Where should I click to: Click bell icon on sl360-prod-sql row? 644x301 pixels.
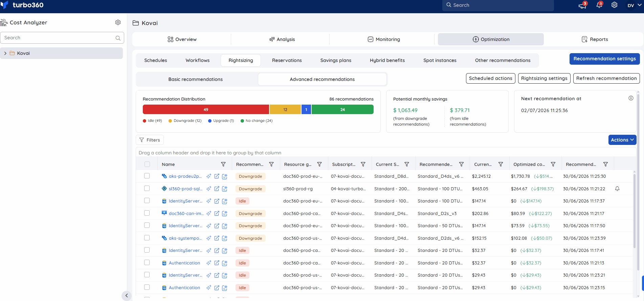pyautogui.click(x=617, y=189)
